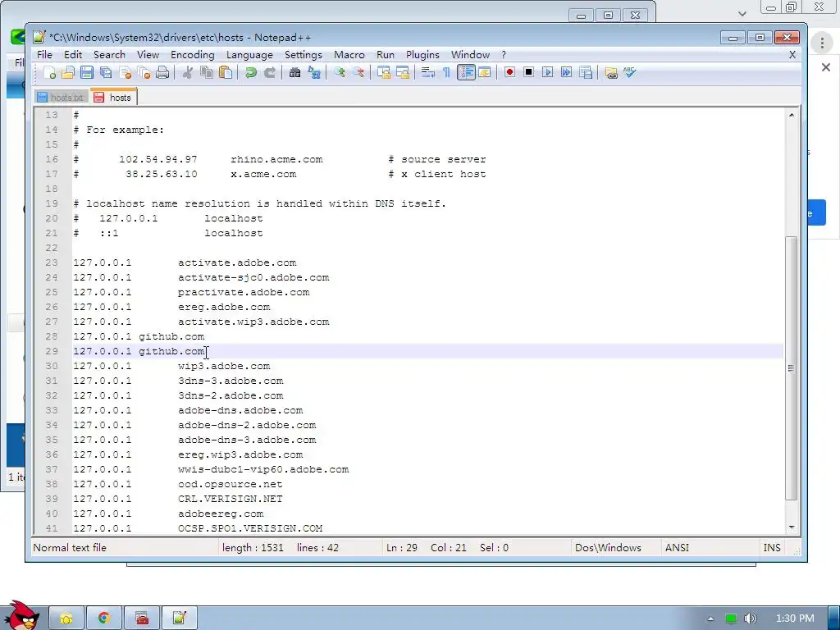The width and height of the screenshot is (840, 630).
Task: Open the Window menu
Action: pyautogui.click(x=470, y=55)
